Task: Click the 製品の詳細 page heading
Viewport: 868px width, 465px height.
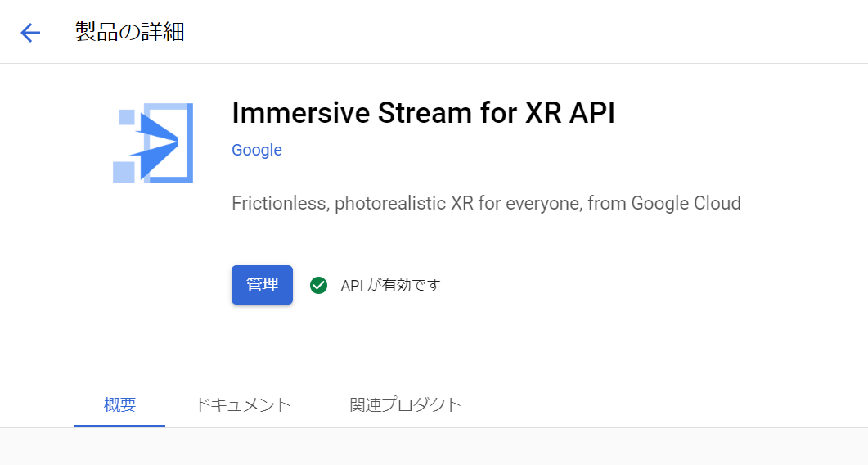Action: point(129,32)
